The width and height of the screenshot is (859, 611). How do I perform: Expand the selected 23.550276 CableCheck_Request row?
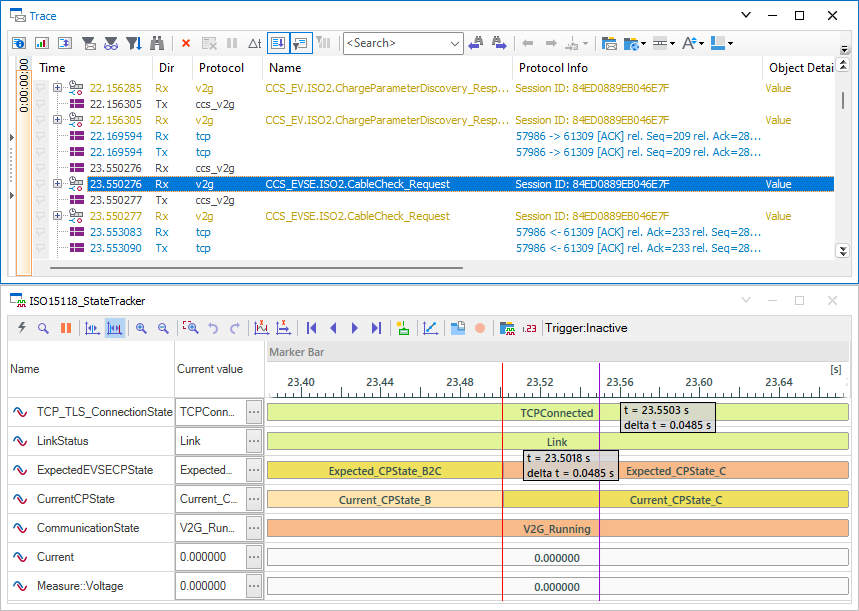tap(57, 184)
